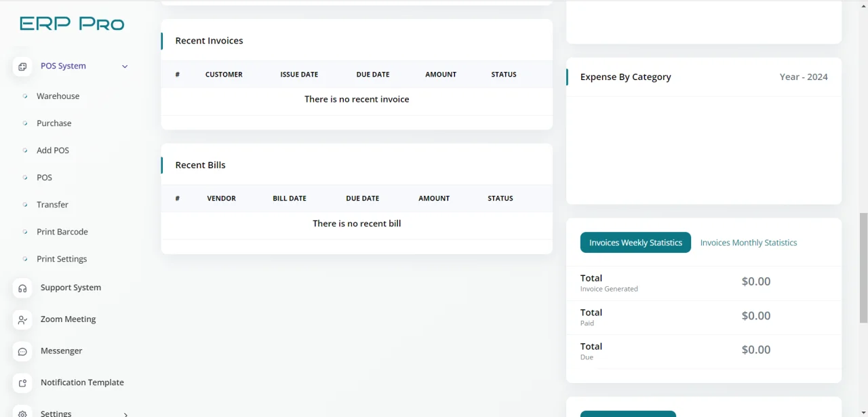The width and height of the screenshot is (868, 417).
Task: Click the Settings gear icon in sidebar
Action: click(x=22, y=413)
